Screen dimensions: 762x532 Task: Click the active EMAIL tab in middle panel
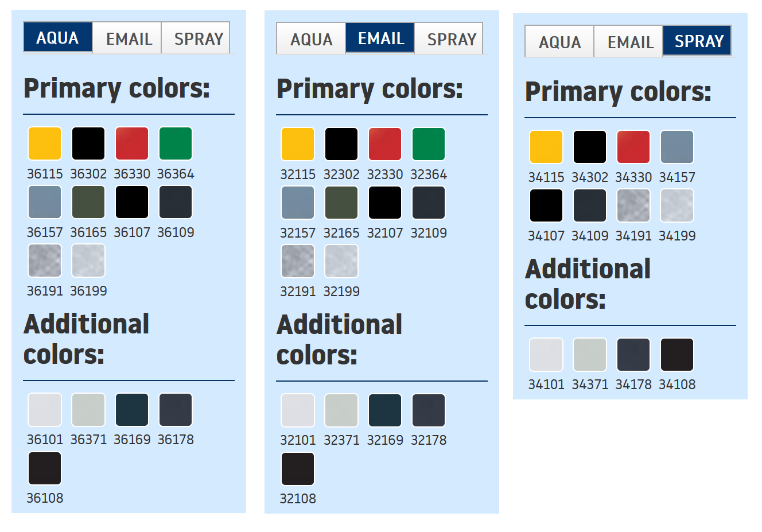tap(380, 38)
